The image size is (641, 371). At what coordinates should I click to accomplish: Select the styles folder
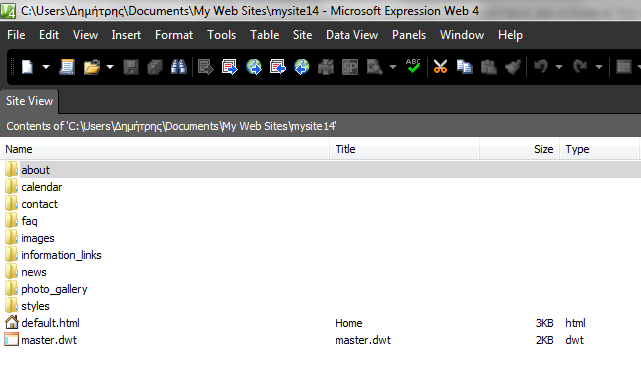35,306
